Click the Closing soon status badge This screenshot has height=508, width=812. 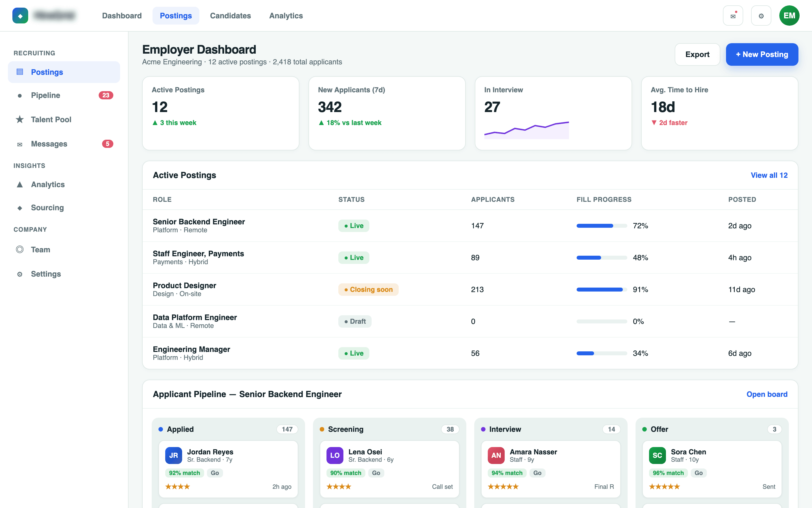[369, 290]
